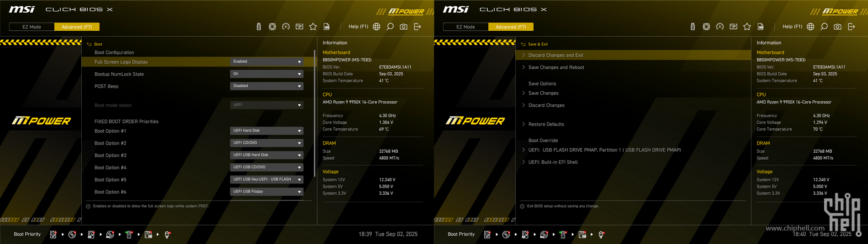Image resolution: width=868 pixels, height=244 pixels.
Task: Open Boot Option #1 dropdown
Action: pos(267,131)
